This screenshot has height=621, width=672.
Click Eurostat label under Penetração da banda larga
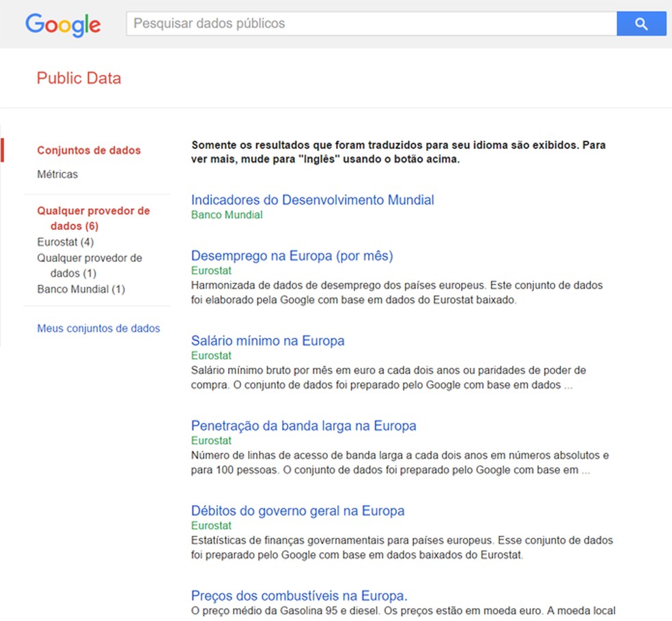click(x=211, y=440)
